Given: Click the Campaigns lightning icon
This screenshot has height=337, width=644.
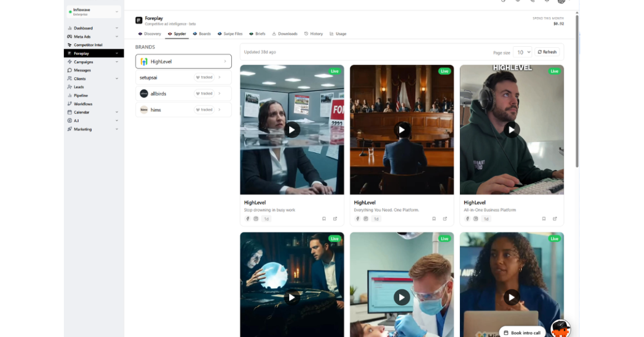Looking at the screenshot, I should (x=70, y=62).
